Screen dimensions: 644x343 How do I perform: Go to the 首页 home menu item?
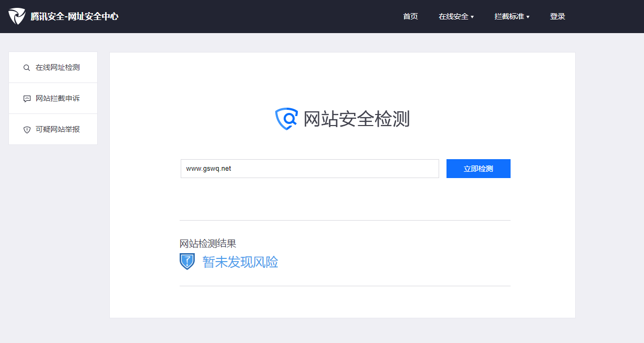[x=410, y=16]
